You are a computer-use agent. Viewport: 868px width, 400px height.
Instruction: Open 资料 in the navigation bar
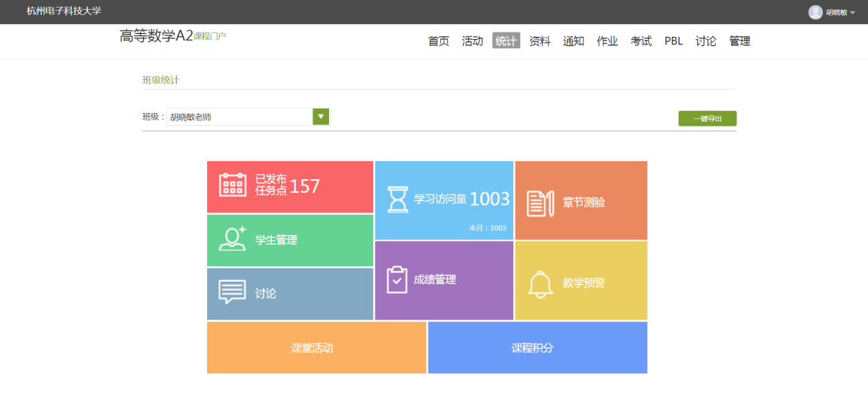pos(540,41)
